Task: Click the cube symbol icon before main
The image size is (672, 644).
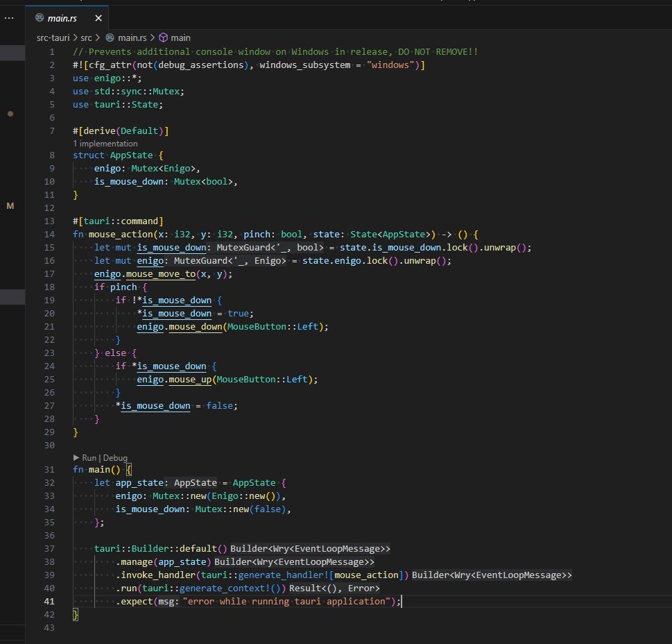Action: pos(163,37)
